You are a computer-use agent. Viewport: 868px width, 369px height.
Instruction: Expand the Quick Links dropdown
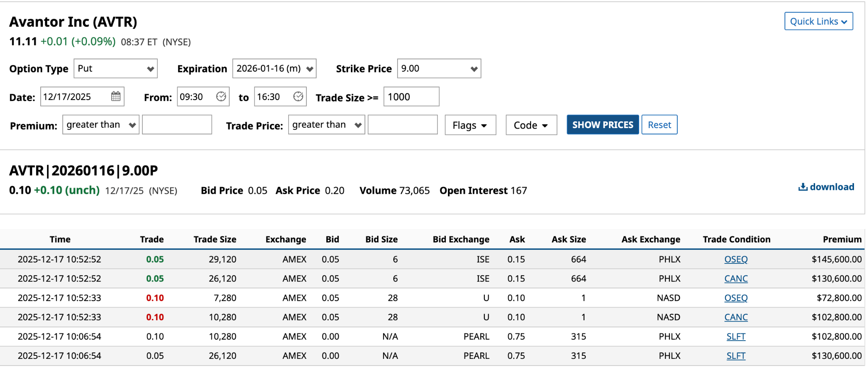(x=818, y=21)
